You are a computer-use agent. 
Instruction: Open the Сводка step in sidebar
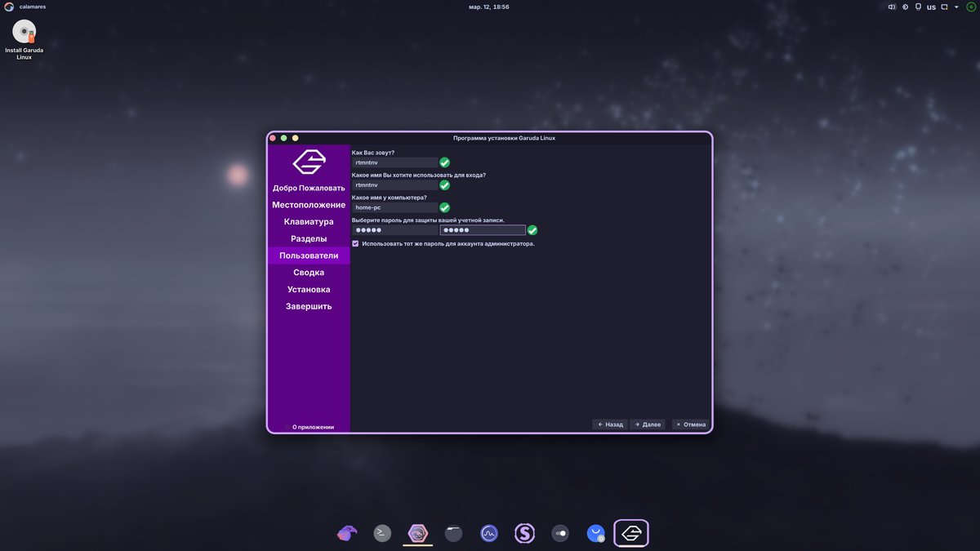[309, 273]
